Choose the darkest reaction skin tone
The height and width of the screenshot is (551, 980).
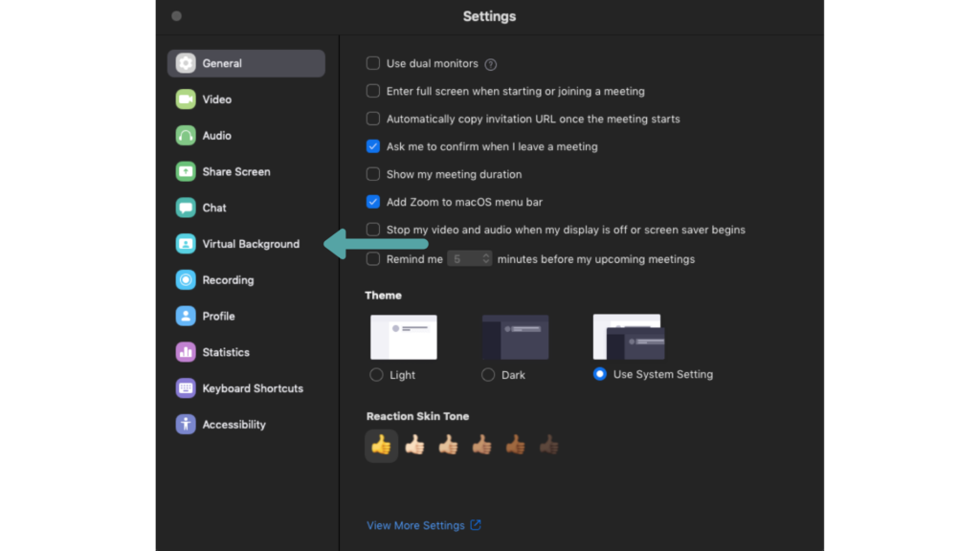point(548,445)
